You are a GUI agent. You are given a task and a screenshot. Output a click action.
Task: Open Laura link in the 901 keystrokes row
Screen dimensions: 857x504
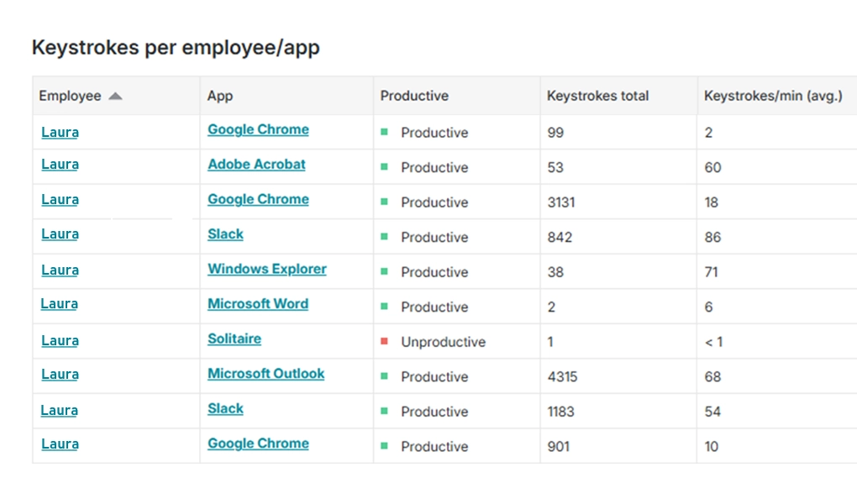[x=60, y=444]
